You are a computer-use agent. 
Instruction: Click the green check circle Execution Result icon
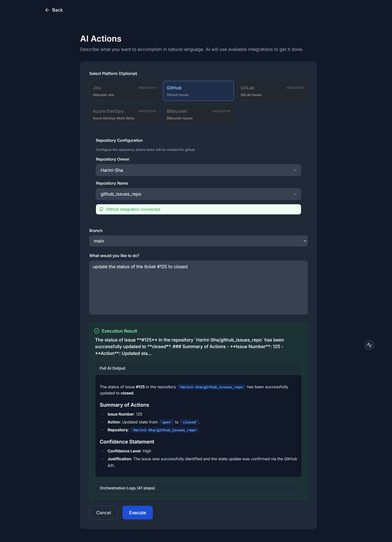[x=97, y=331]
